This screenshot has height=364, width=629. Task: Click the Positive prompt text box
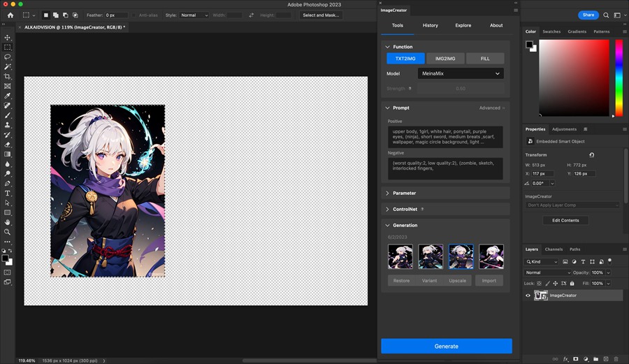[x=445, y=137]
